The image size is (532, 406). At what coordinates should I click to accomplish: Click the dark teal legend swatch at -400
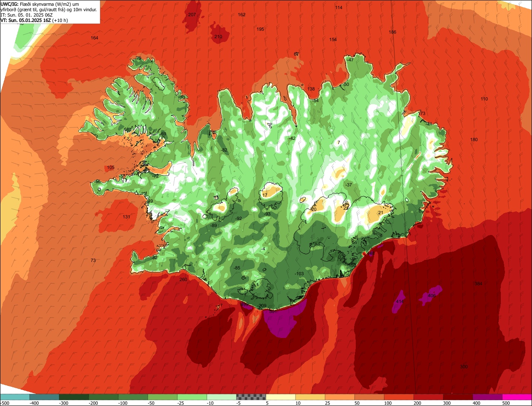[44, 397]
